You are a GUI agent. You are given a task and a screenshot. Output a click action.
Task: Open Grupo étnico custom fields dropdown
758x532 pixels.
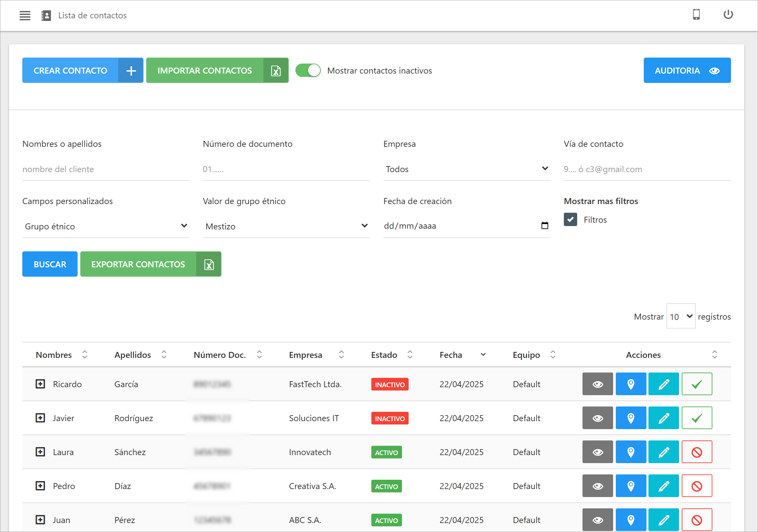click(106, 226)
